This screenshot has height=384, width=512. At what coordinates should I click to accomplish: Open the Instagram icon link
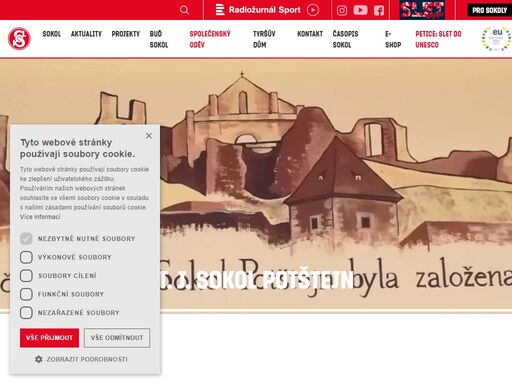point(342,11)
